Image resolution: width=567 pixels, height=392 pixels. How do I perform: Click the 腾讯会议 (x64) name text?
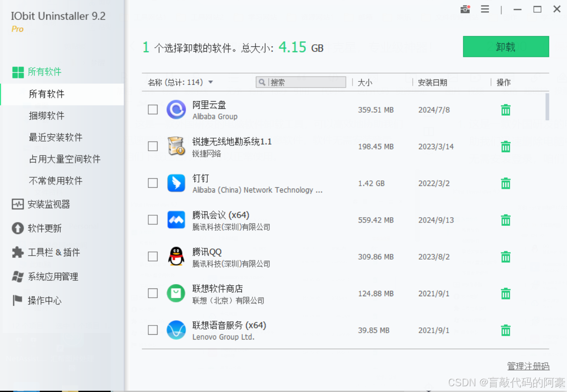click(221, 215)
